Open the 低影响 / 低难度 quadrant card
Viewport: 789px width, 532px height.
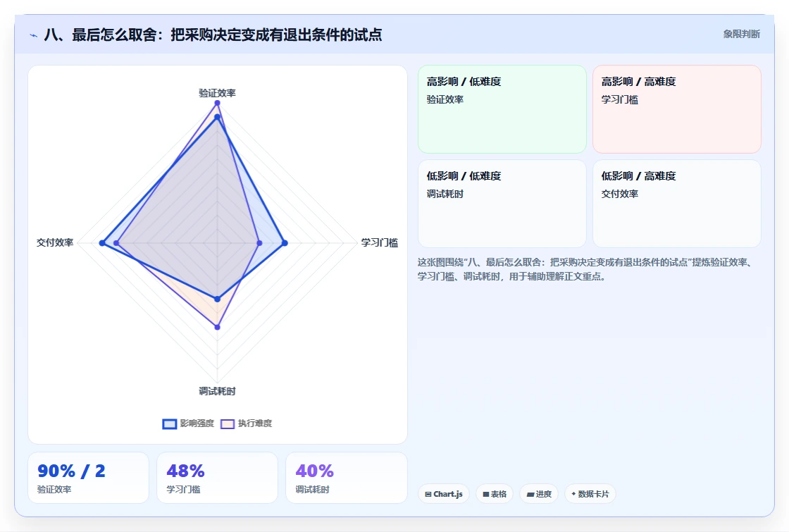point(502,204)
